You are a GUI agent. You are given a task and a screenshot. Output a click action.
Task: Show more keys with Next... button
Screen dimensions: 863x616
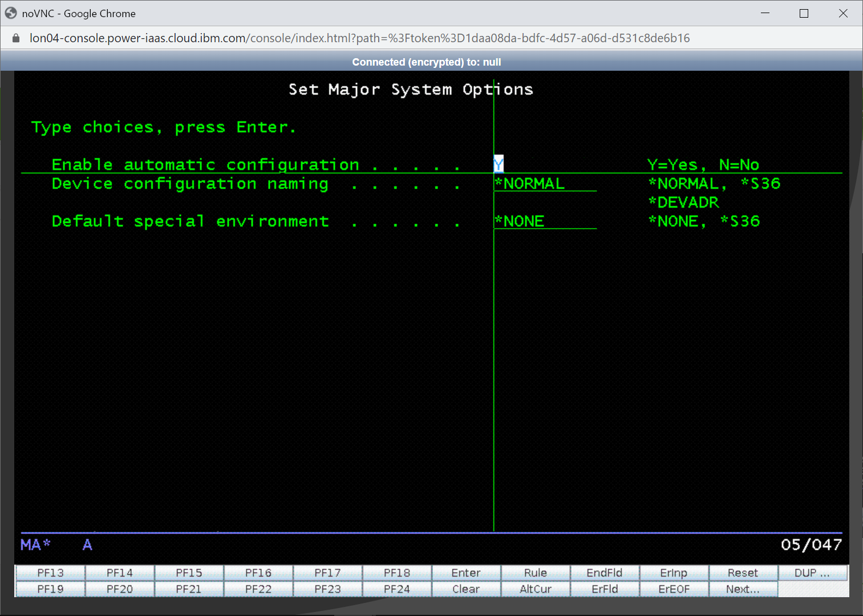743,589
